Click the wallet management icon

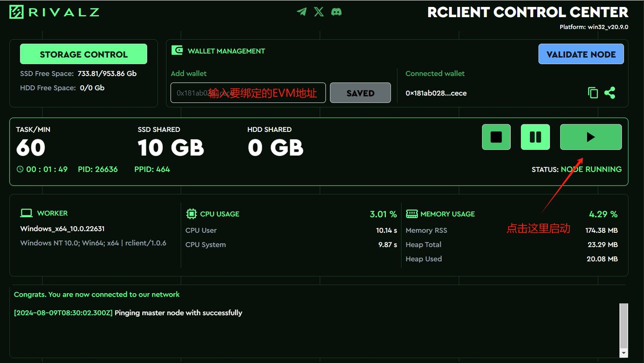pyautogui.click(x=177, y=50)
